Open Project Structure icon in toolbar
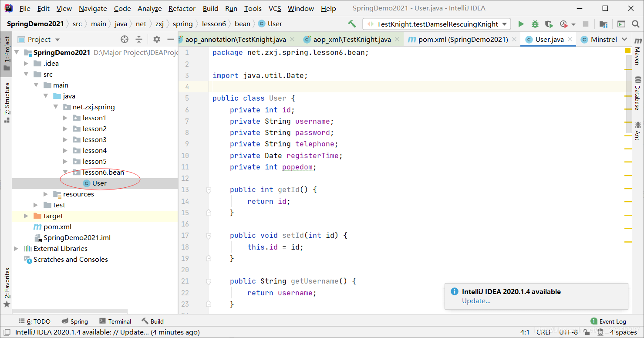The image size is (644, 338). pyautogui.click(x=603, y=24)
